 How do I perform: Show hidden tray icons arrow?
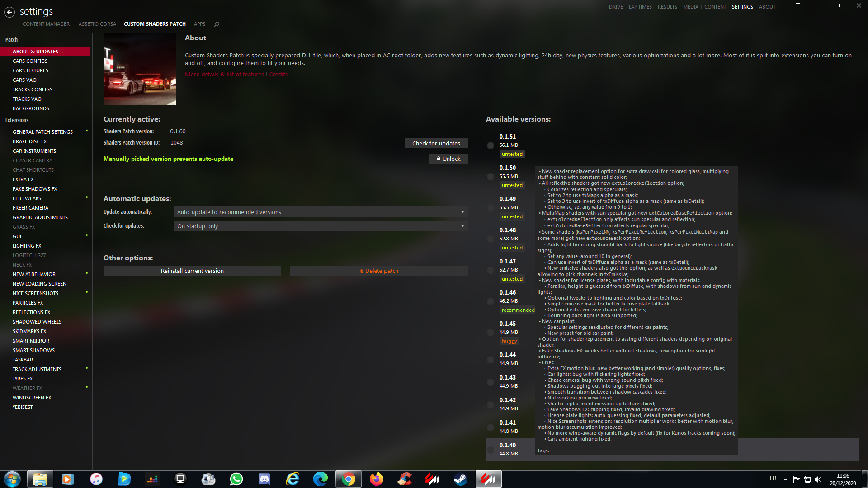[x=785, y=479]
